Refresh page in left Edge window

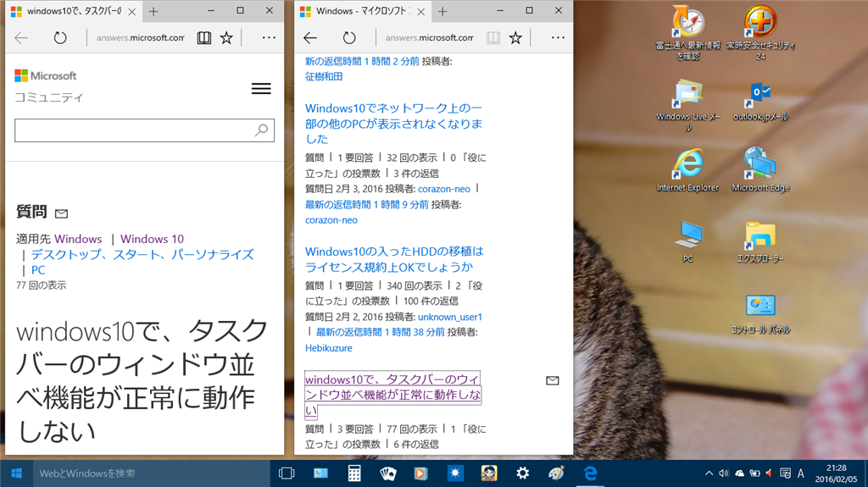(x=60, y=37)
